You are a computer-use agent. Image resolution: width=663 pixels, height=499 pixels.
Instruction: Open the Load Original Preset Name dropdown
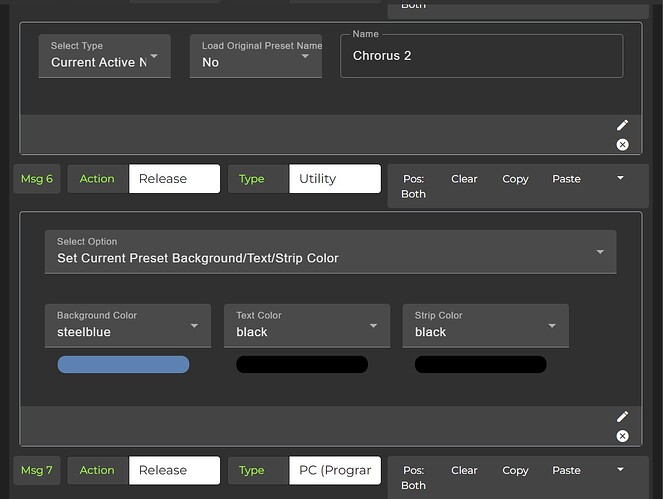click(x=255, y=56)
